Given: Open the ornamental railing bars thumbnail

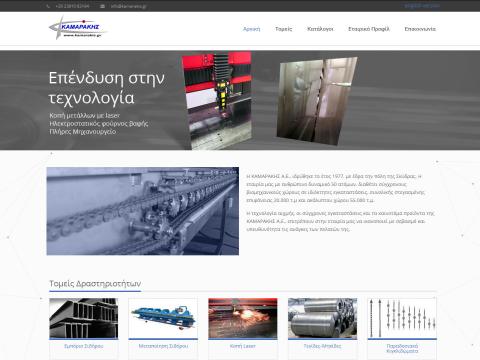Looking at the screenshot, I should point(402,318).
